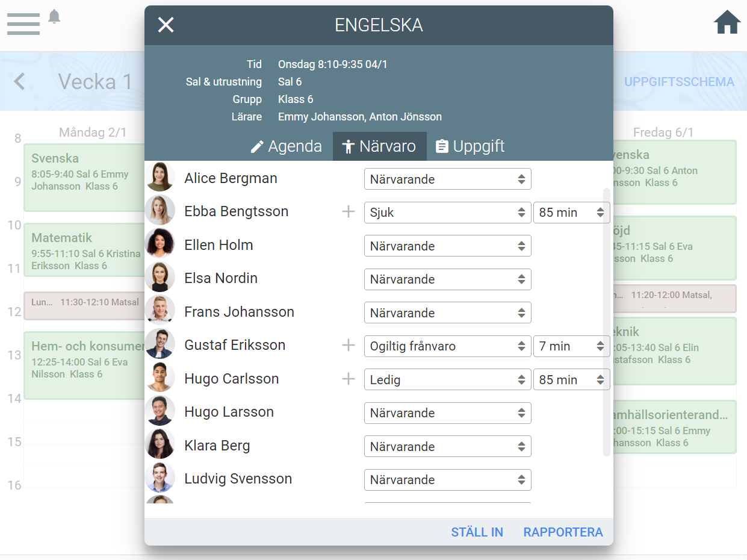Viewport: 747px width, 560px height.
Task: Select the Närvaro tab
Action: click(379, 146)
